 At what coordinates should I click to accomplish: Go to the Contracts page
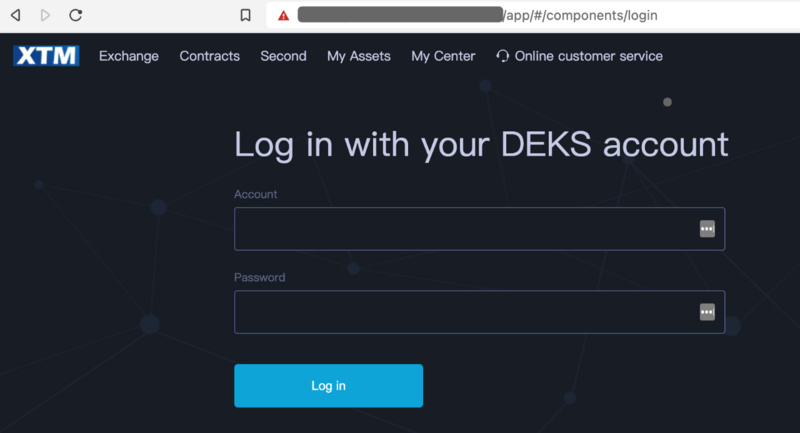click(x=209, y=56)
